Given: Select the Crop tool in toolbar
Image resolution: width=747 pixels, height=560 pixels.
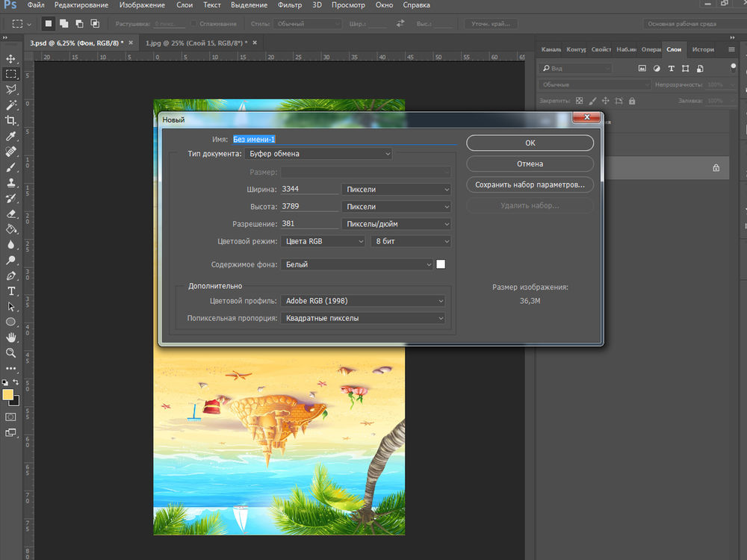Looking at the screenshot, I should coord(10,120).
